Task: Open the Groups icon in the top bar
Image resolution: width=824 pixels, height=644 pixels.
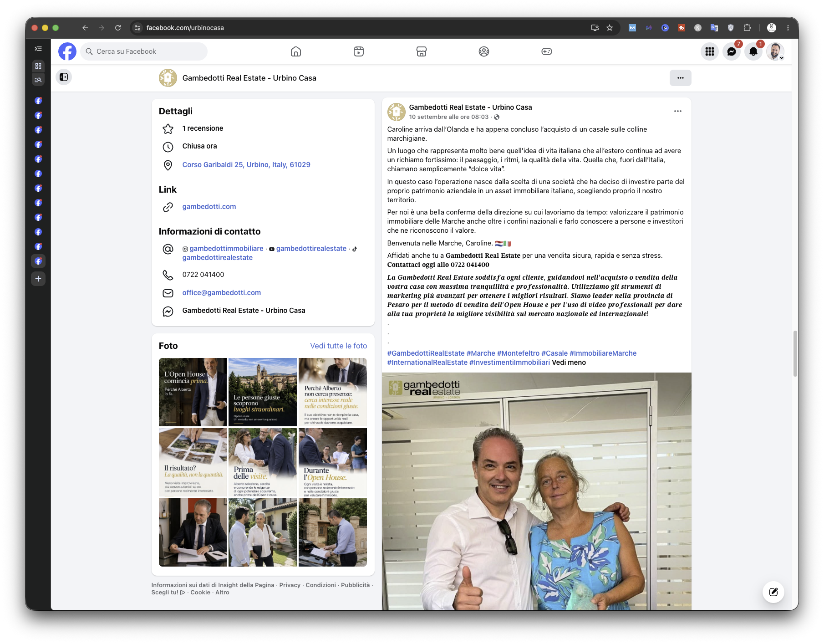Action: point(484,51)
